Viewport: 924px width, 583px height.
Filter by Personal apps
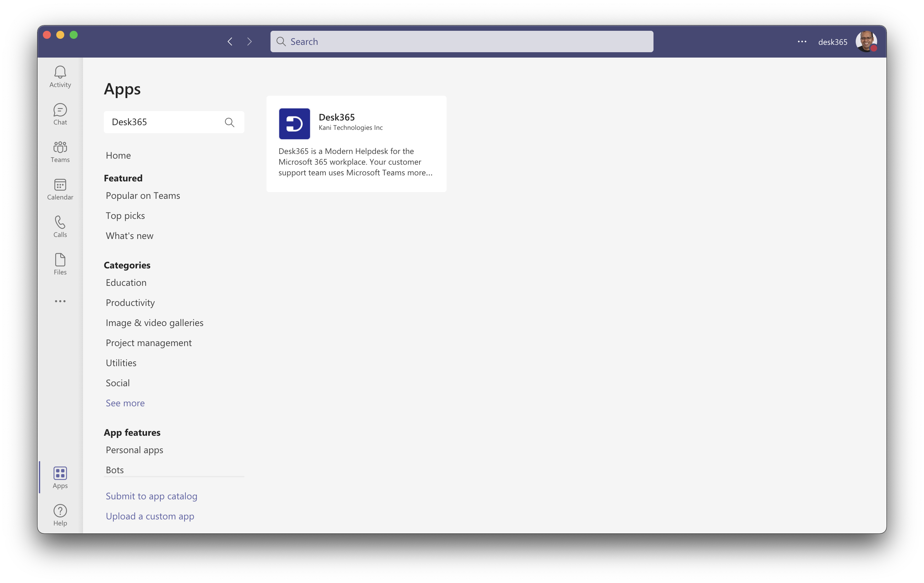(x=134, y=450)
